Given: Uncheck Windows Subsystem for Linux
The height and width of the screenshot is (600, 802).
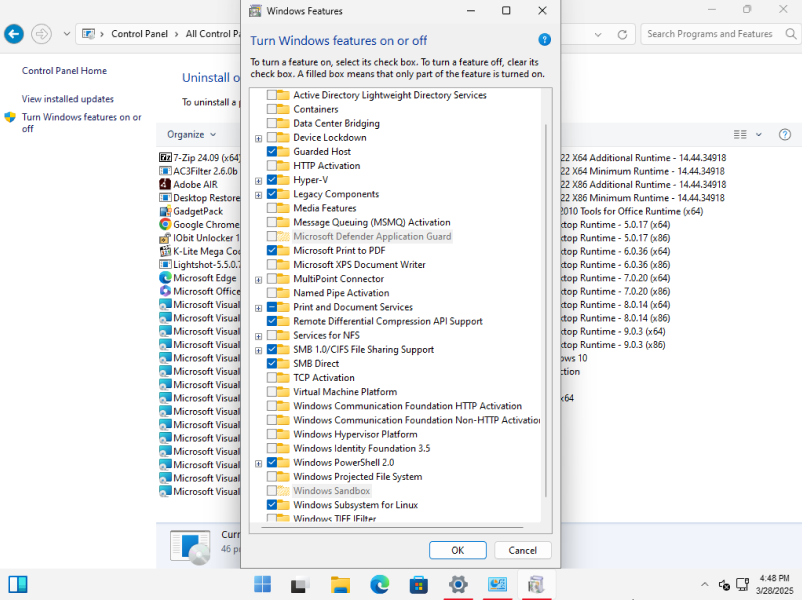Looking at the screenshot, I should (x=272, y=505).
